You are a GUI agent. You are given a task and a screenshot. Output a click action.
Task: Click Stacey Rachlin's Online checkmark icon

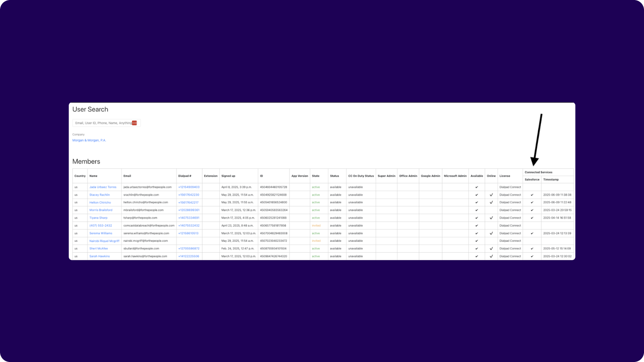tap(491, 194)
